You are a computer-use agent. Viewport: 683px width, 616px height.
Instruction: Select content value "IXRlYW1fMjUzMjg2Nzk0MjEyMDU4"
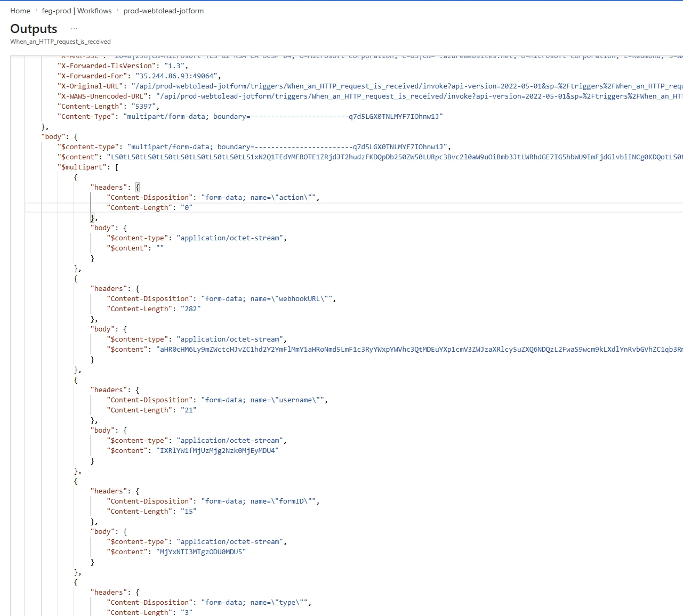pyautogui.click(x=217, y=451)
